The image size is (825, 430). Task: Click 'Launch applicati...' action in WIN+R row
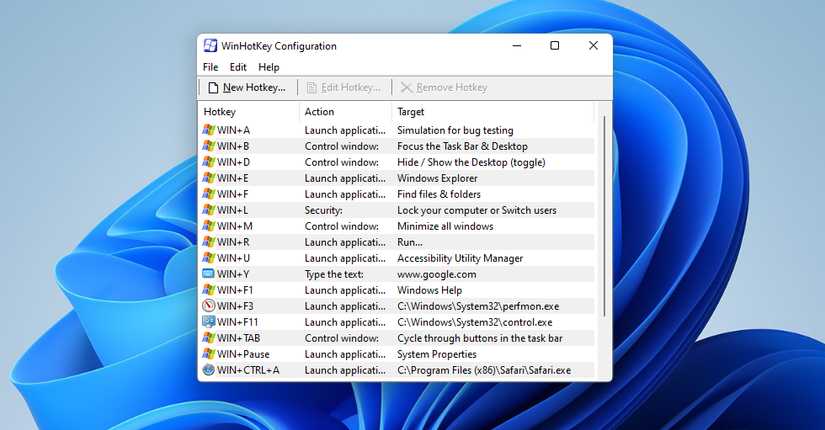tap(345, 242)
